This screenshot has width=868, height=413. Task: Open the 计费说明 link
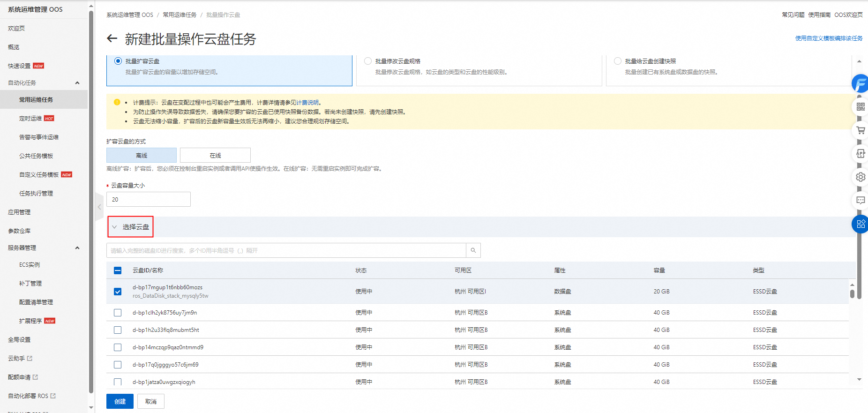(x=307, y=102)
